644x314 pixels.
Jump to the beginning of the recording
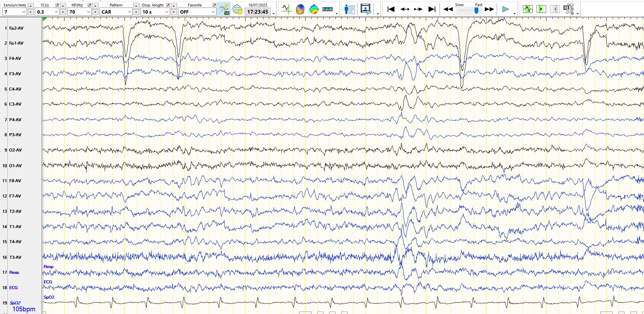pyautogui.click(x=391, y=9)
